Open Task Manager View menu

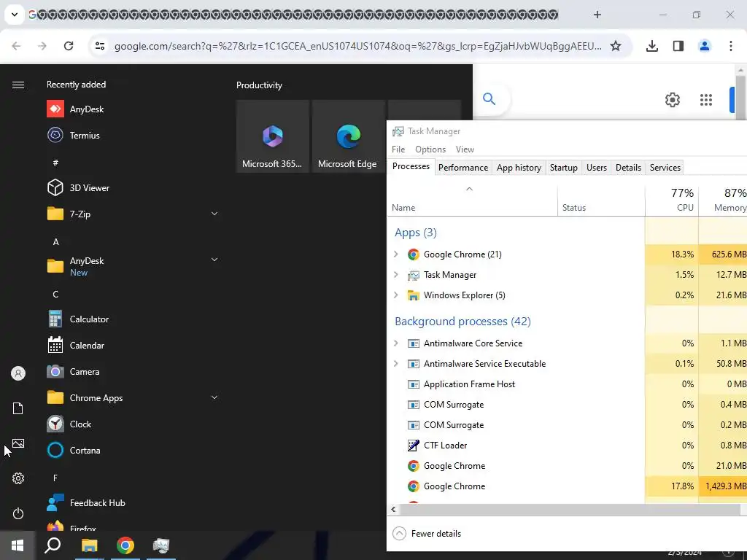pos(465,149)
